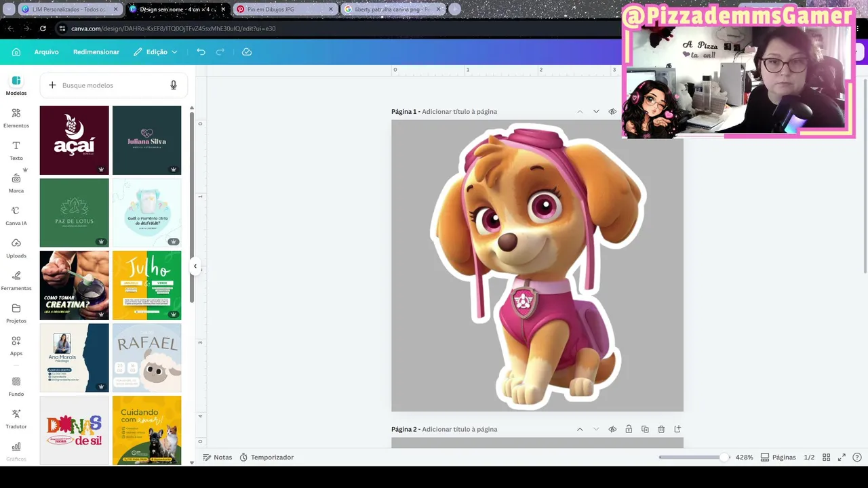The image size is (868, 488).
Task: Switch to Pin em Dibujos JPG tab
Action: (285, 9)
